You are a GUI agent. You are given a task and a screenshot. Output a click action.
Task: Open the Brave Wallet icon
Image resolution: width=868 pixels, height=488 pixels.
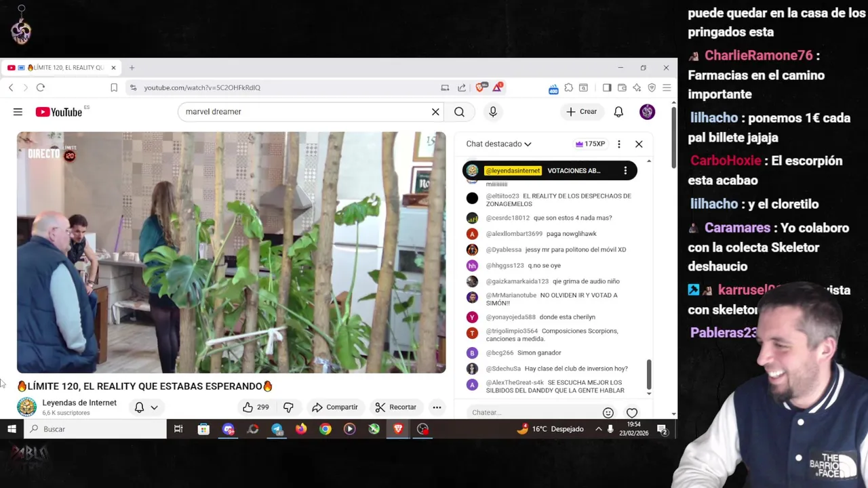(x=622, y=87)
